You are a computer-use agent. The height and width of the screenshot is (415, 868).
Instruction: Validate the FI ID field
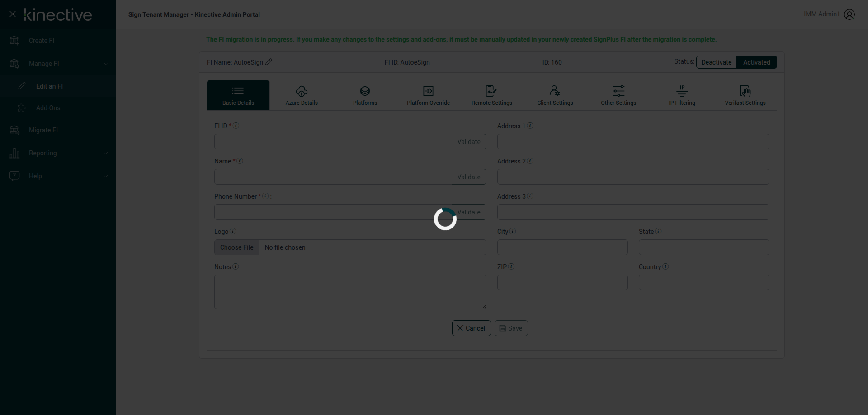pyautogui.click(x=469, y=142)
